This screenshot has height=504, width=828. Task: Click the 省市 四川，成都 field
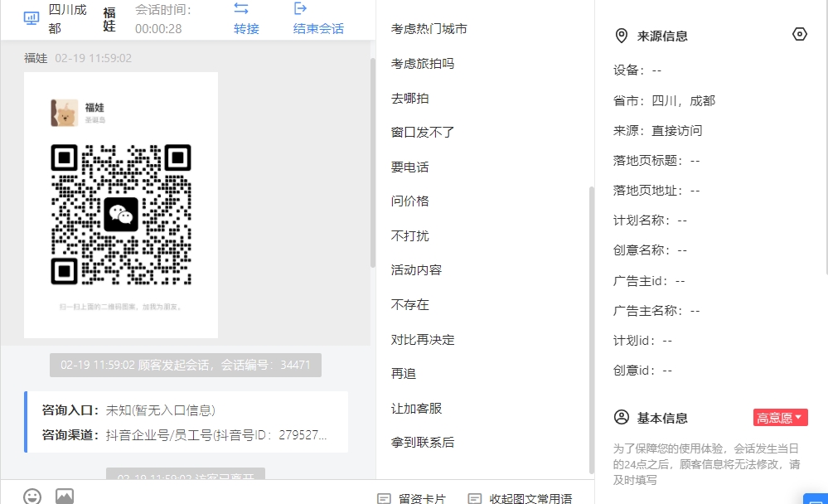(x=664, y=101)
